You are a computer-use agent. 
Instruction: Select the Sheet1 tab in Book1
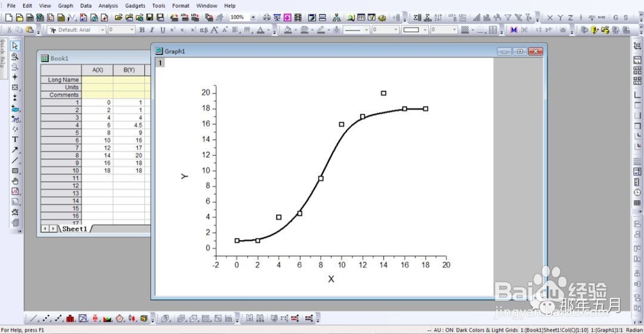coord(75,229)
